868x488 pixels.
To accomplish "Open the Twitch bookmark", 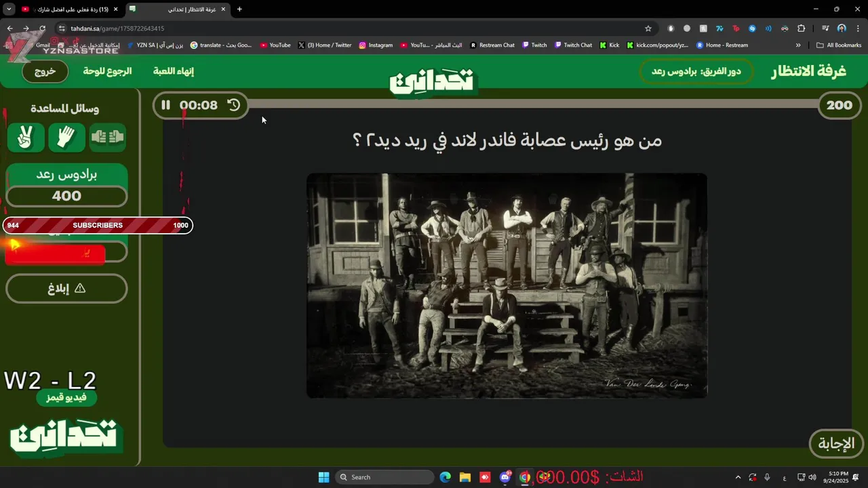I will point(534,45).
